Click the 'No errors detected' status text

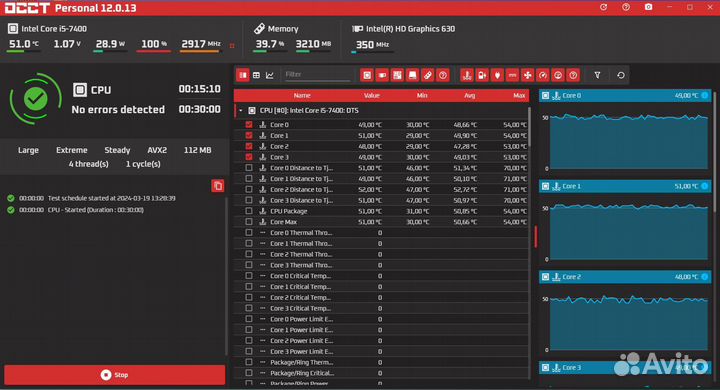coord(118,109)
